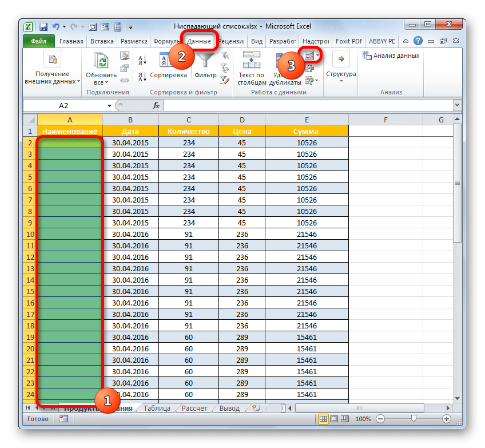
Task: Open the Data Validation dropdown arrow
Action: [x=317, y=55]
